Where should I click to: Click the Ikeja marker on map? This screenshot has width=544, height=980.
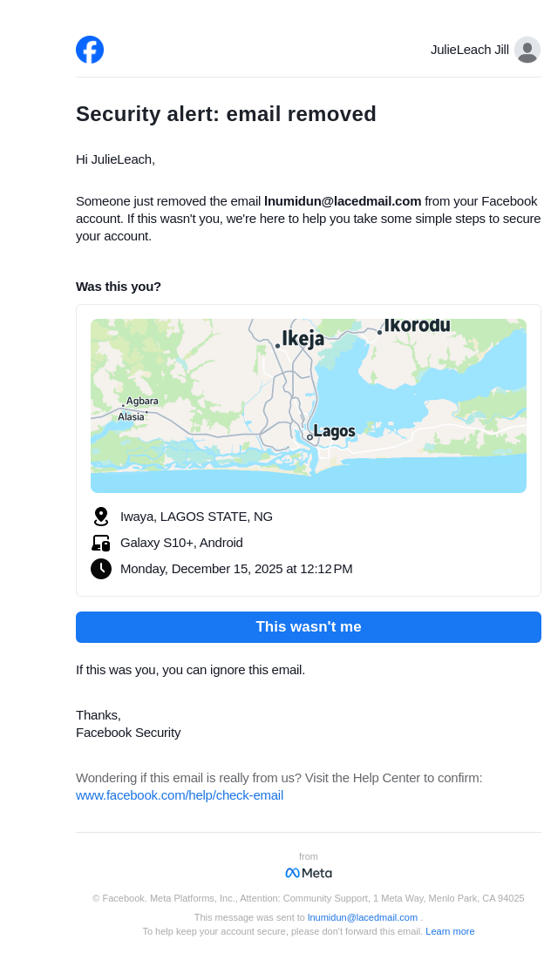click(278, 346)
